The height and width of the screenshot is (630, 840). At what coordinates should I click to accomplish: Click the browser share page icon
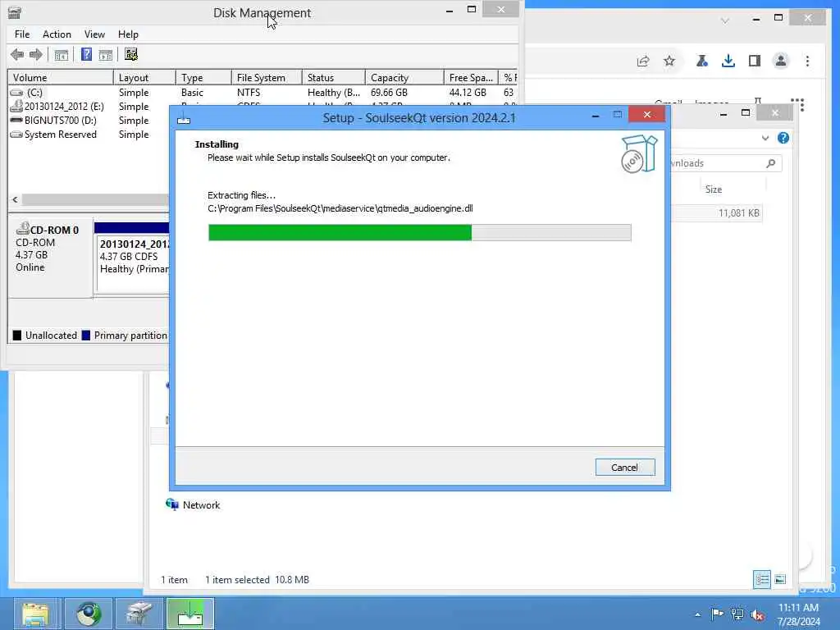click(x=643, y=61)
